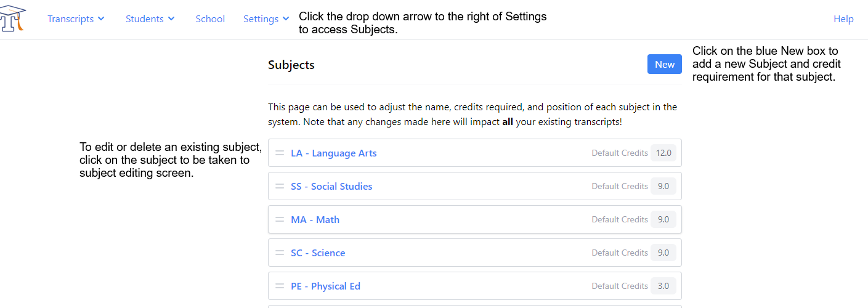The image size is (868, 308).
Task: Expand the Transcripts dropdown menu
Action: coord(76,19)
